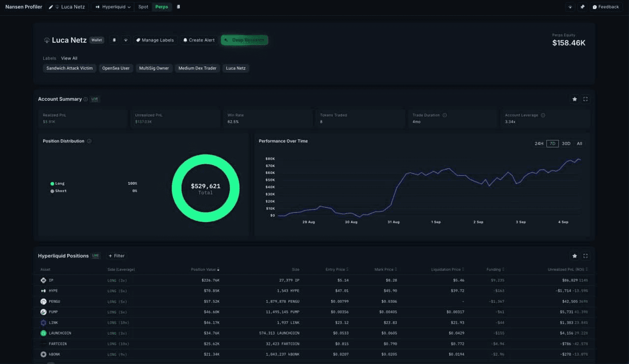
Task: Click the green Long legend dot
Action: pos(52,184)
